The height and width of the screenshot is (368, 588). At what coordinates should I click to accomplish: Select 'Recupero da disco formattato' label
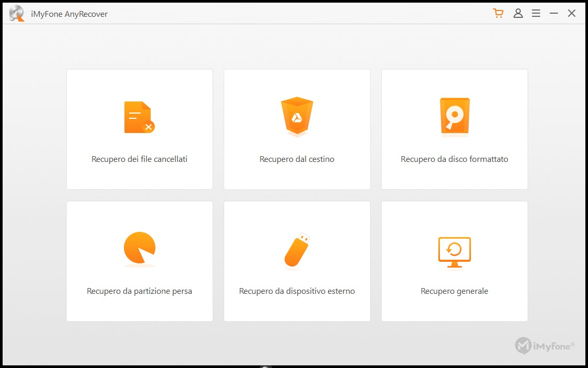tap(455, 159)
